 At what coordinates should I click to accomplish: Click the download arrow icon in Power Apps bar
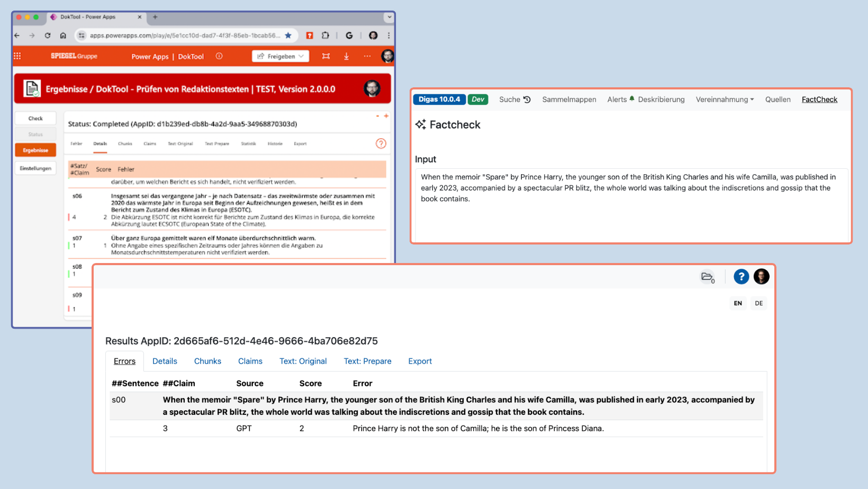pos(346,56)
